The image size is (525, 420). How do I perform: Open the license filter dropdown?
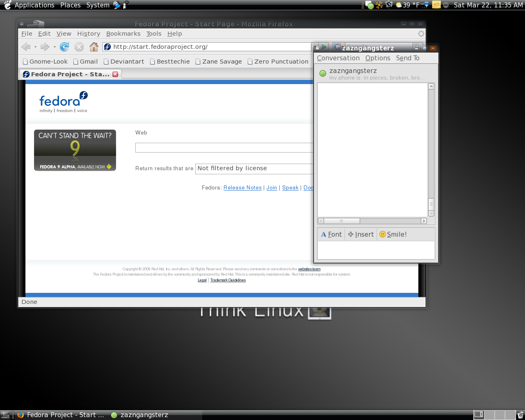[x=255, y=169]
